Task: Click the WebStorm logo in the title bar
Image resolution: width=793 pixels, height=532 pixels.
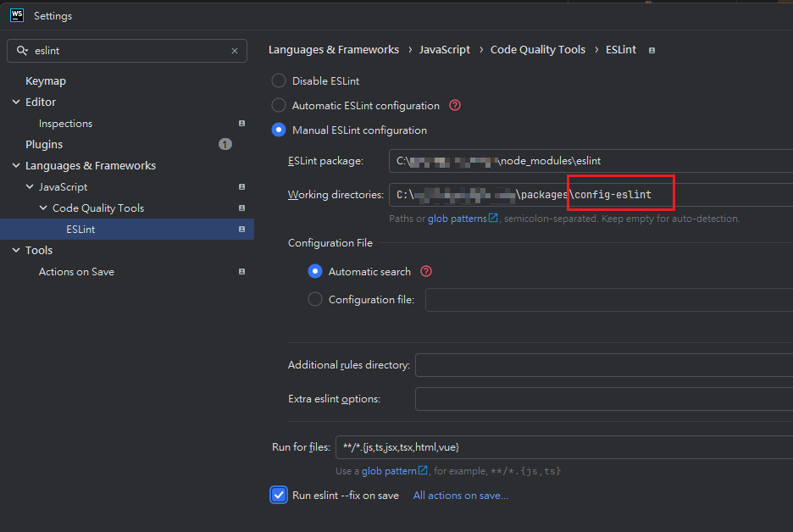Action: pos(17,16)
